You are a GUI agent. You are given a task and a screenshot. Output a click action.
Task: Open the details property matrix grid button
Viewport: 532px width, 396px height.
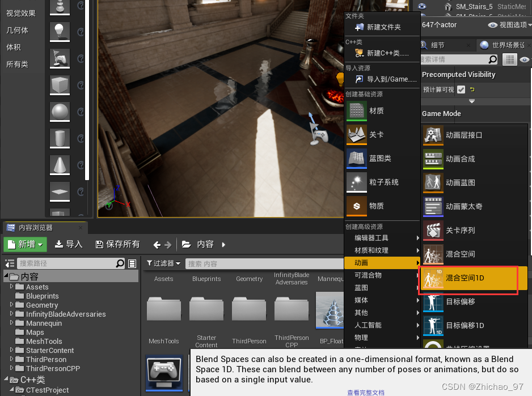click(x=510, y=59)
